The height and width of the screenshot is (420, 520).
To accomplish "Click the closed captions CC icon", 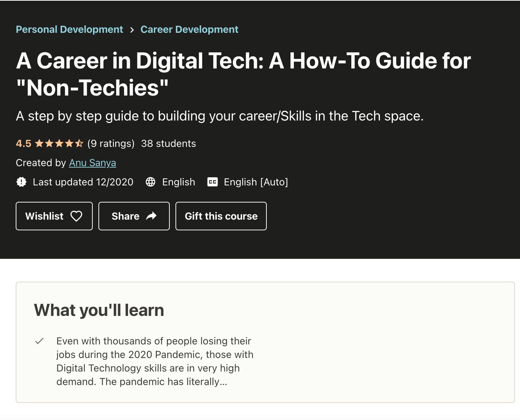I will [x=213, y=182].
